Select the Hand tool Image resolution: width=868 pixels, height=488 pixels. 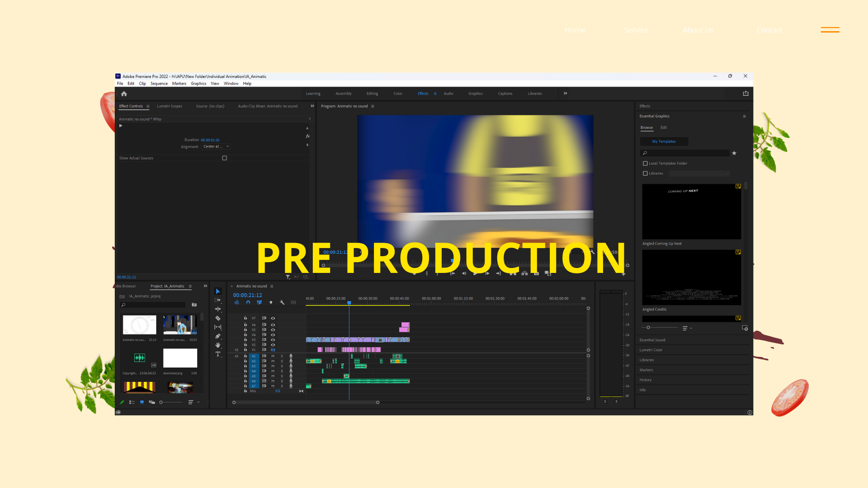tap(218, 345)
